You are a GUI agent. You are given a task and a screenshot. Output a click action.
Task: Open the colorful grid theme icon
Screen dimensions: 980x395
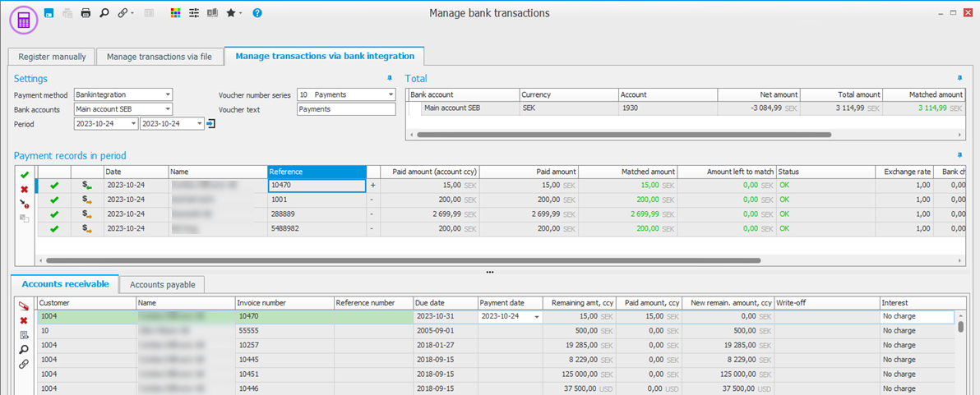175,13
